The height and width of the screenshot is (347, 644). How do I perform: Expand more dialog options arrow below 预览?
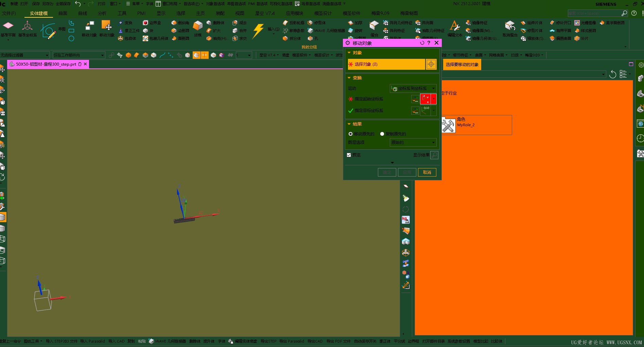(392, 163)
